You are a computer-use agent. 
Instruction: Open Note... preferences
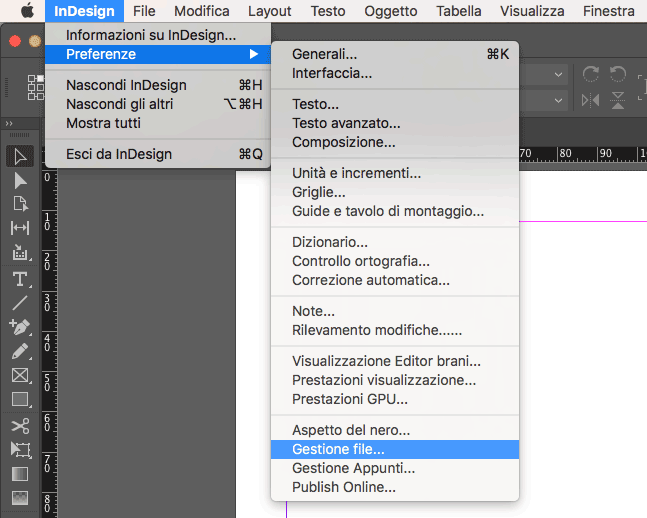[x=395, y=311]
